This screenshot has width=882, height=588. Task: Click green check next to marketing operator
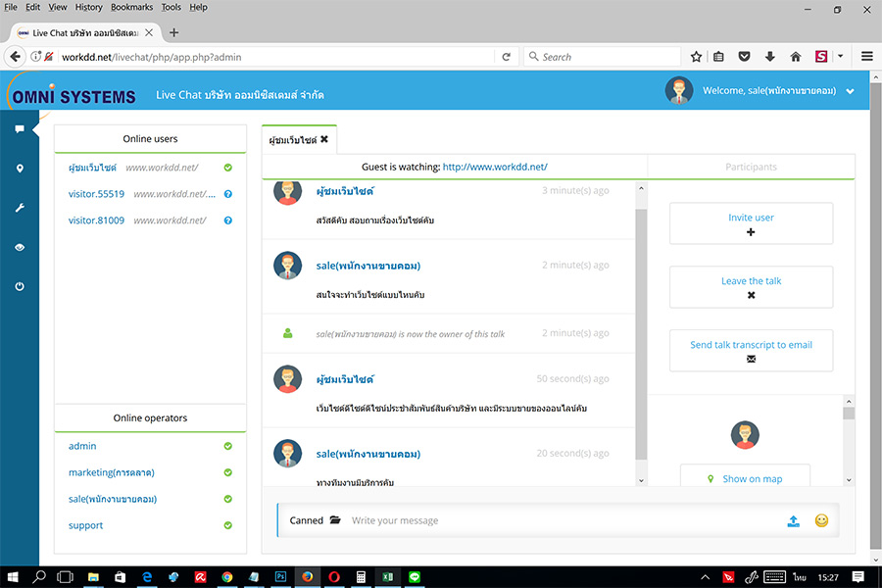pyautogui.click(x=227, y=472)
